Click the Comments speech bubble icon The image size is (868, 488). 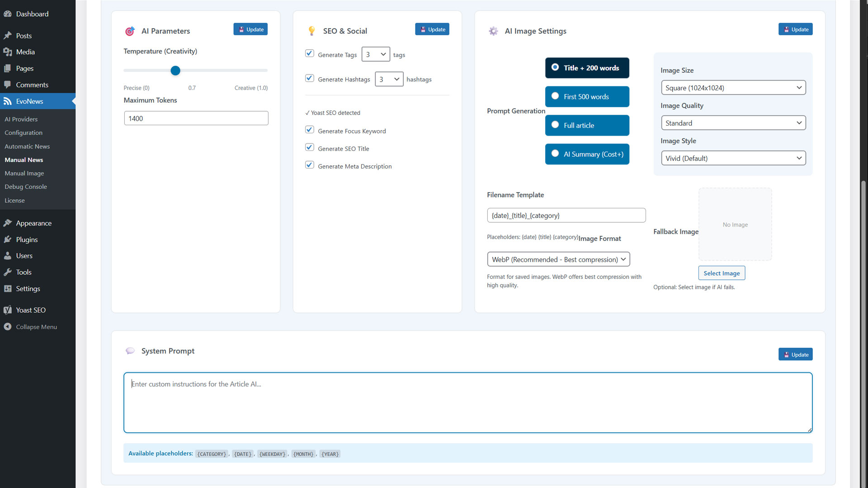(x=8, y=85)
